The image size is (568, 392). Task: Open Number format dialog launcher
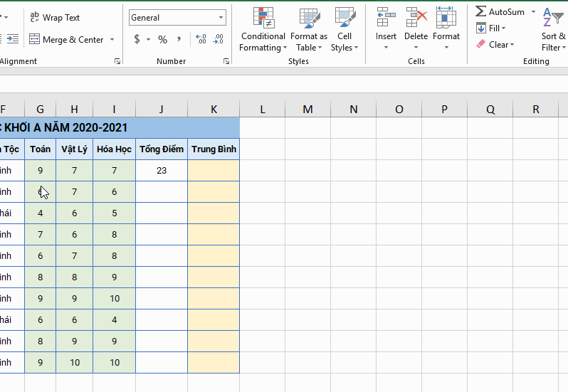coord(226,61)
